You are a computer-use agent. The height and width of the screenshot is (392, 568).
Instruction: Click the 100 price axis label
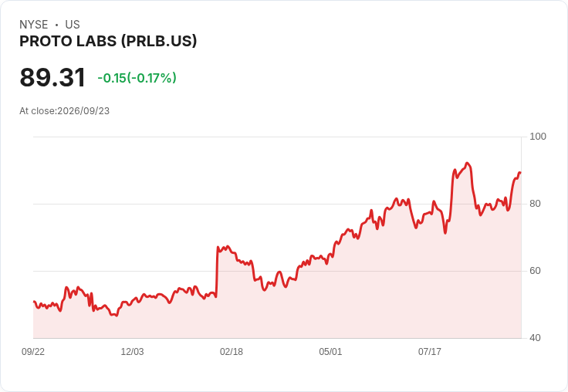pyautogui.click(x=538, y=137)
